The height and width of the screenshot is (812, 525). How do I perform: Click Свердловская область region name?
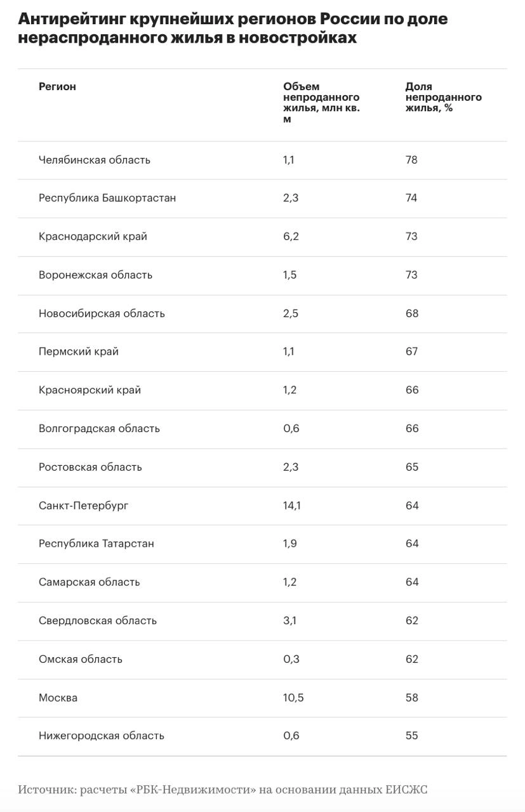98,620
